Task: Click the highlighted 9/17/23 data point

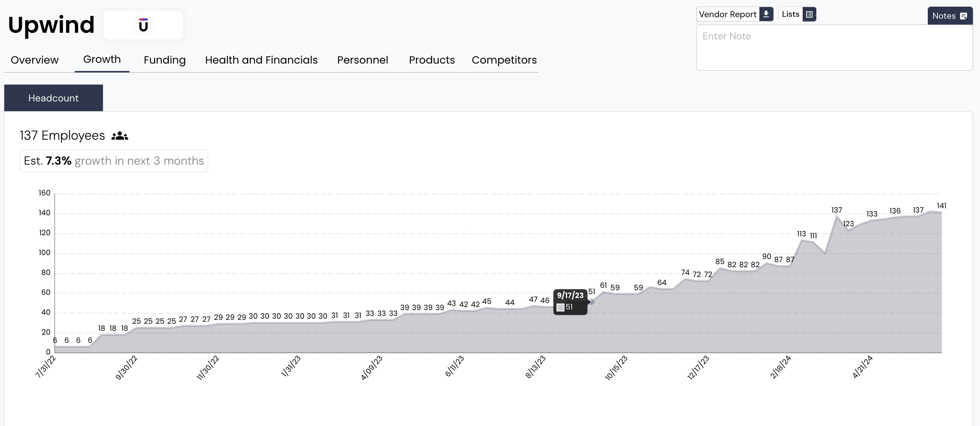Action: click(x=592, y=302)
